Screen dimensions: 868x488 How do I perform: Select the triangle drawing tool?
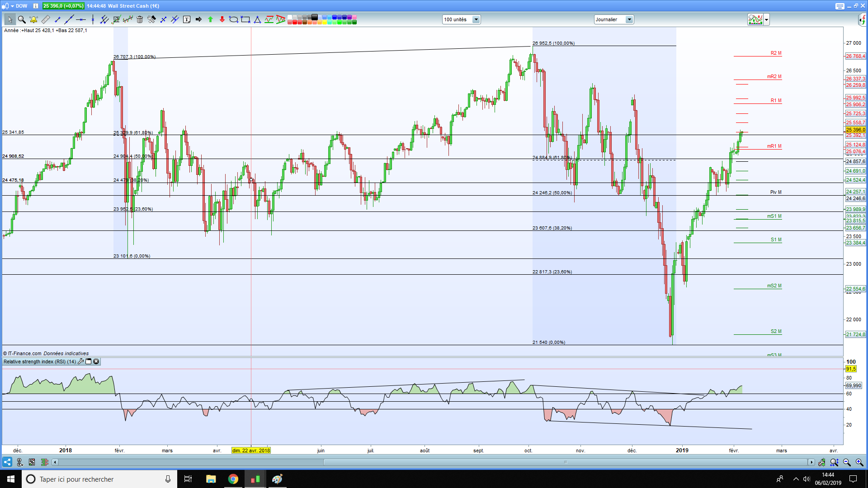[x=257, y=19]
